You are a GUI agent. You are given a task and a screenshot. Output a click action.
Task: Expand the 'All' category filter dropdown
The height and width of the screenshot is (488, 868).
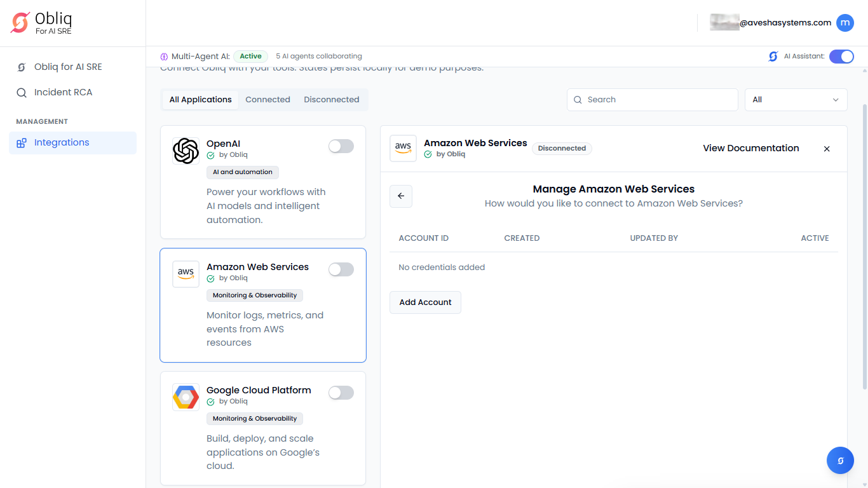click(x=796, y=100)
